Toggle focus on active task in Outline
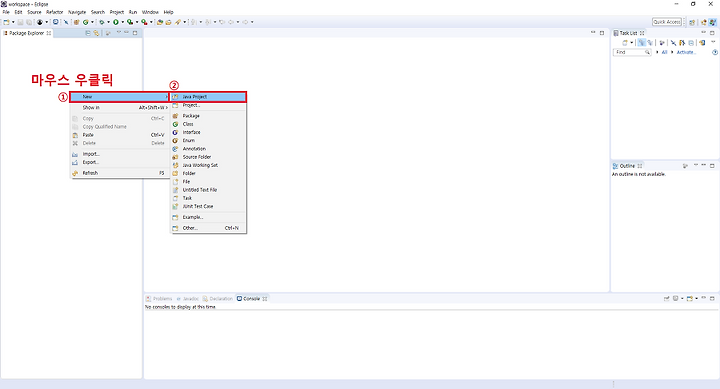720x389 pixels. (x=685, y=166)
